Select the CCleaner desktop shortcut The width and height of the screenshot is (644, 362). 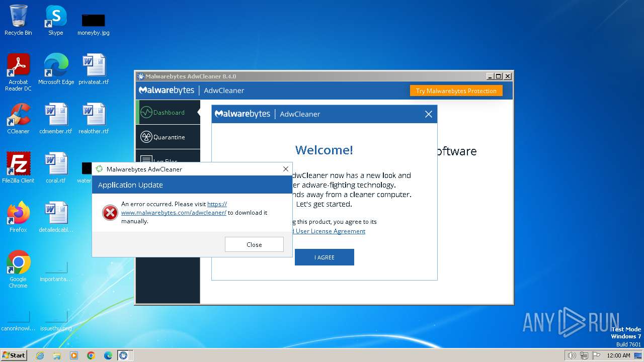18,119
